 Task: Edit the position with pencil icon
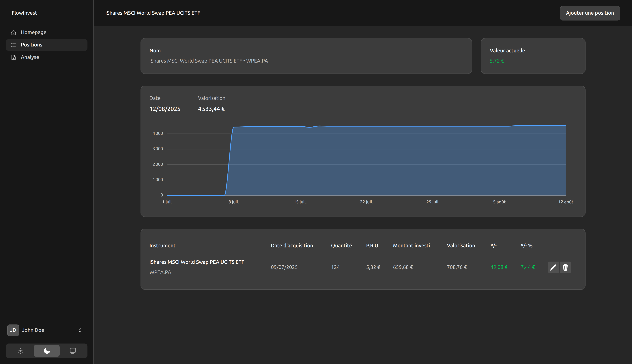pos(553,267)
